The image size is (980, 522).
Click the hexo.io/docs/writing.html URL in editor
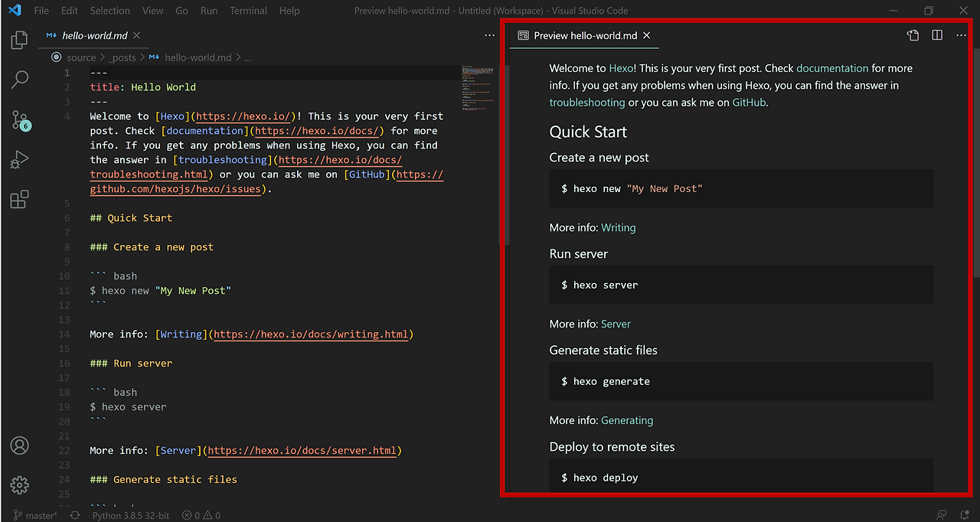[311, 334]
